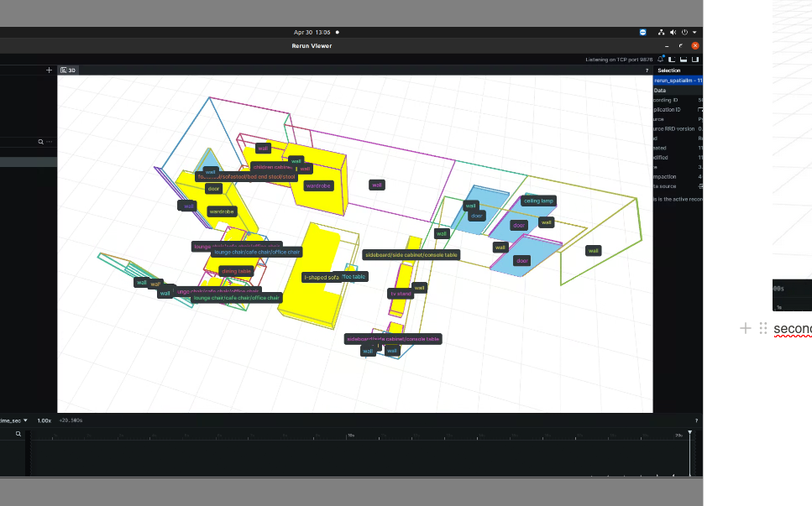Select the rerun_spatiallm recording entry
This screenshot has height=506, width=812.
pyautogui.click(x=678, y=81)
